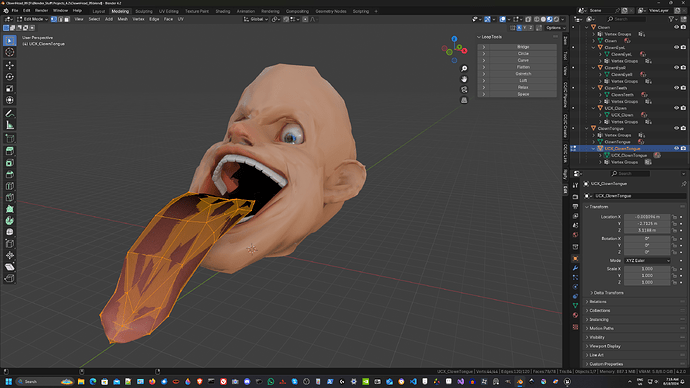The image size is (690, 388).
Task: Toggle the lock on Scale Z
Action: [674, 282]
